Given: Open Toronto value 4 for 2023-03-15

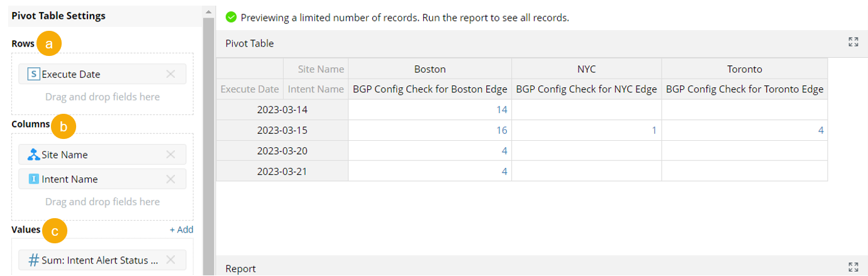Looking at the screenshot, I should 821,130.
